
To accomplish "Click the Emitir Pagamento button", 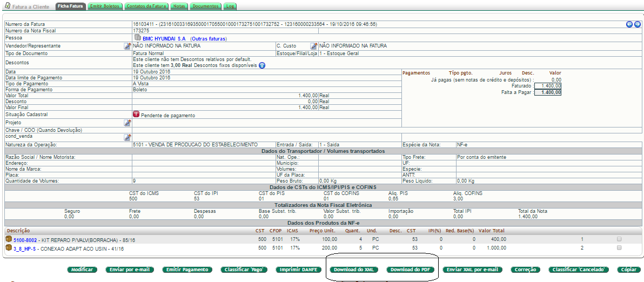I will coord(187,270).
